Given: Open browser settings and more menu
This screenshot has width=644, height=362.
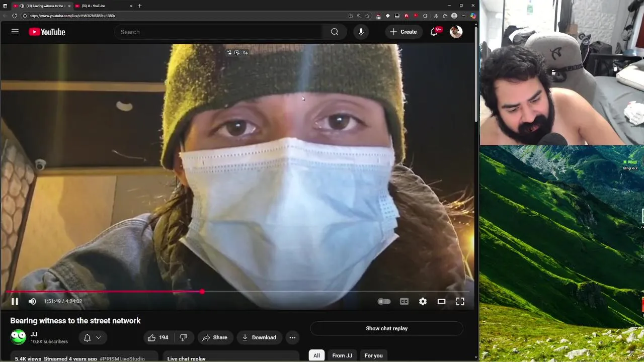Looking at the screenshot, I should click(x=463, y=16).
